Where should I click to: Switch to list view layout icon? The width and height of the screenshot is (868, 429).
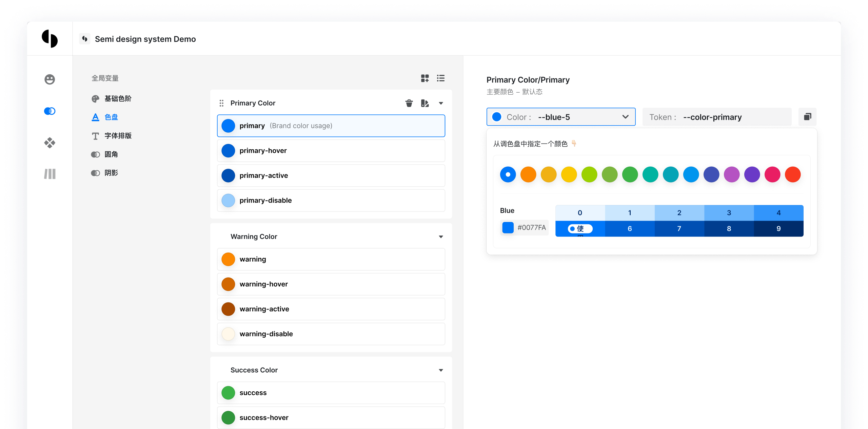(x=440, y=78)
